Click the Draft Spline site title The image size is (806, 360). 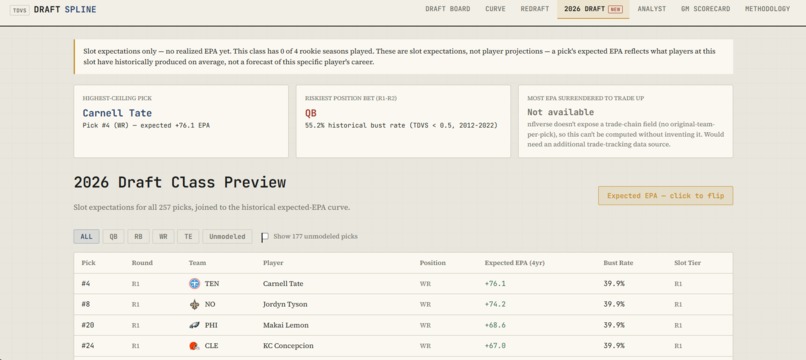[65, 10]
